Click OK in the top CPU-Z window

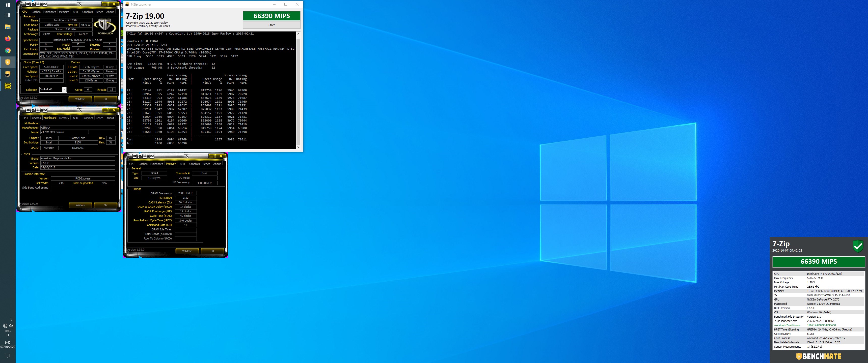pyautogui.click(x=105, y=99)
